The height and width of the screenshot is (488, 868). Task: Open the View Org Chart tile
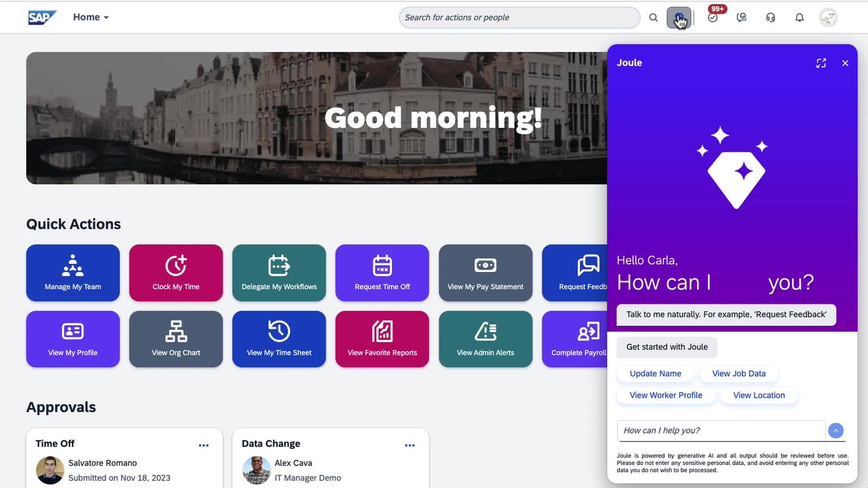(176, 339)
